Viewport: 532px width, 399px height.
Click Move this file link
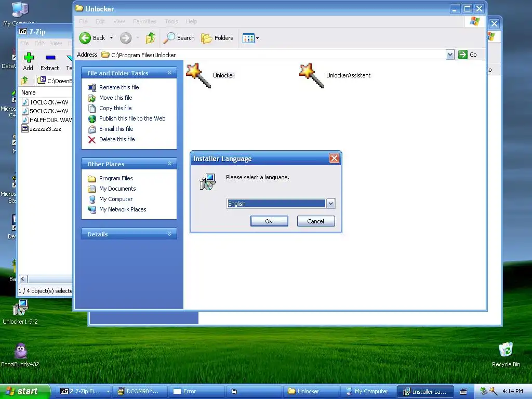coord(116,98)
